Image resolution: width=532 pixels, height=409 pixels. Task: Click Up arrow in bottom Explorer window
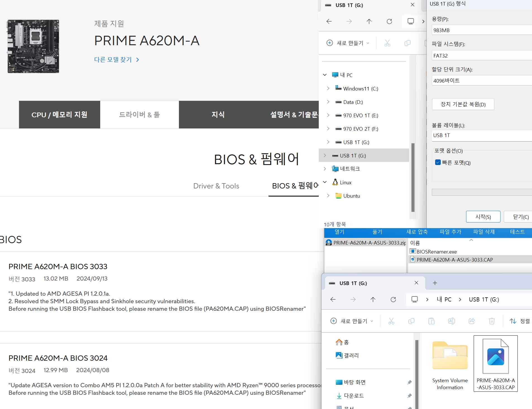(x=373, y=299)
